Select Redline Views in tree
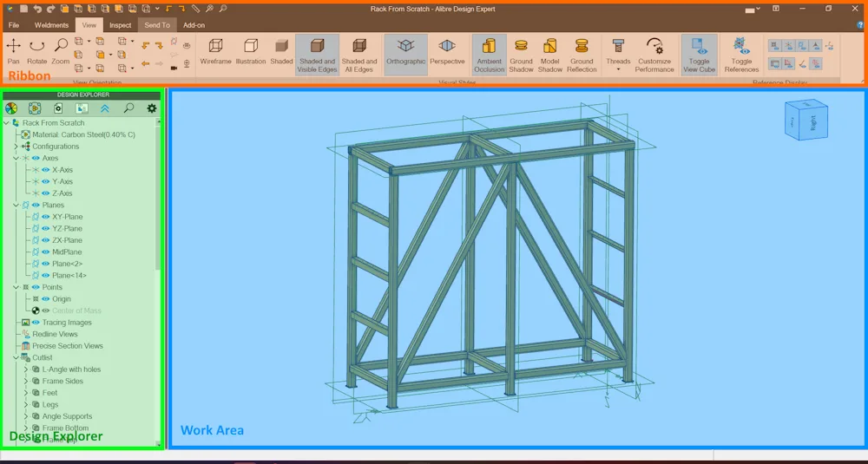The image size is (868, 464). point(55,334)
